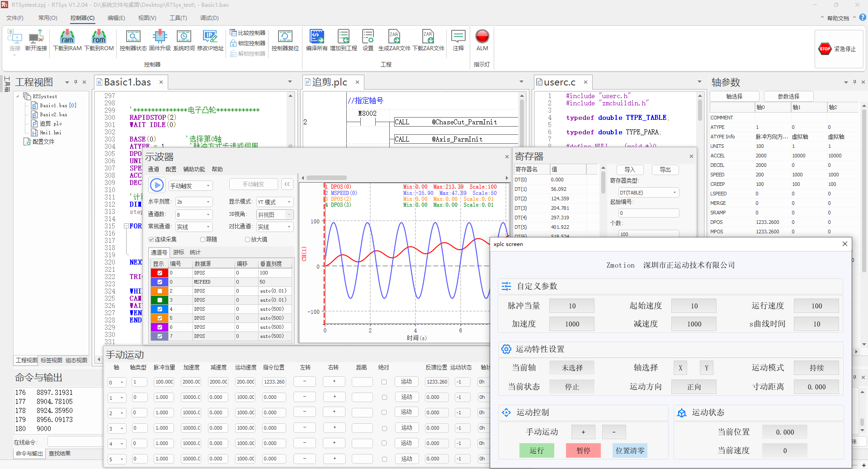Click the green 运行 button
This screenshot has width=868, height=469.
tap(537, 450)
